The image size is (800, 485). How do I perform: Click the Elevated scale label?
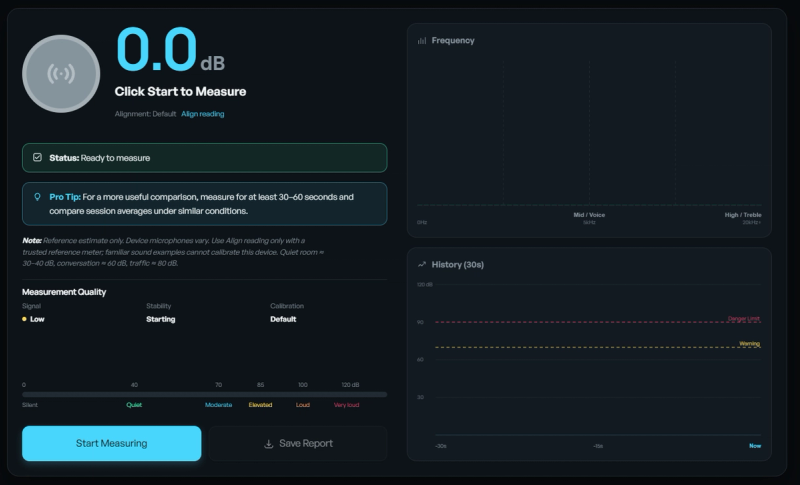tap(260, 405)
